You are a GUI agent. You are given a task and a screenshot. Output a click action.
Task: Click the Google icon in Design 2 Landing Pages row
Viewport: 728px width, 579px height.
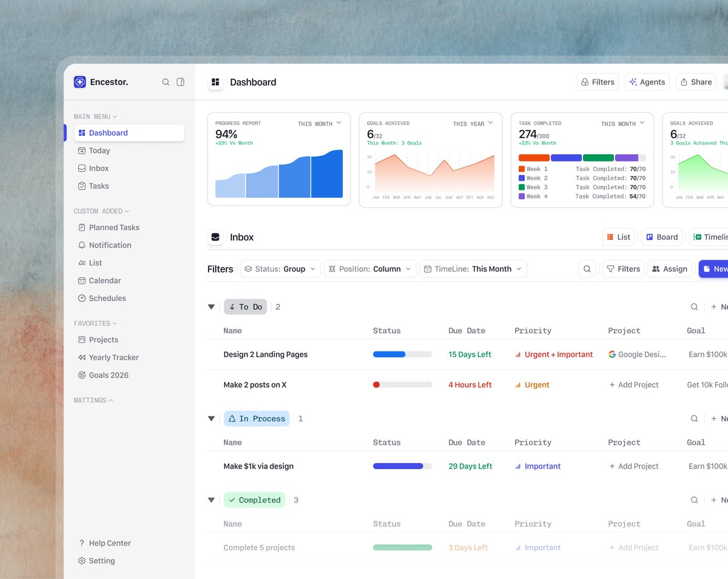tap(612, 354)
